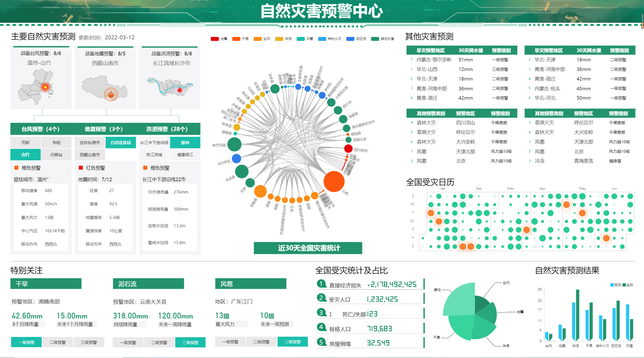Screen dimensions: 644x358
Task: Select the 地震 legend icon above the chord chart
Action: (214, 39)
